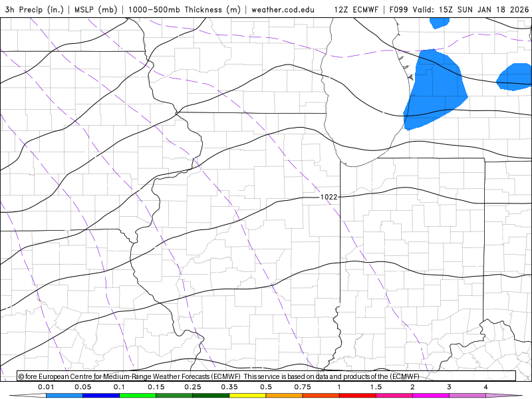Click the weather.cod.edu text in header

[x=283, y=9]
